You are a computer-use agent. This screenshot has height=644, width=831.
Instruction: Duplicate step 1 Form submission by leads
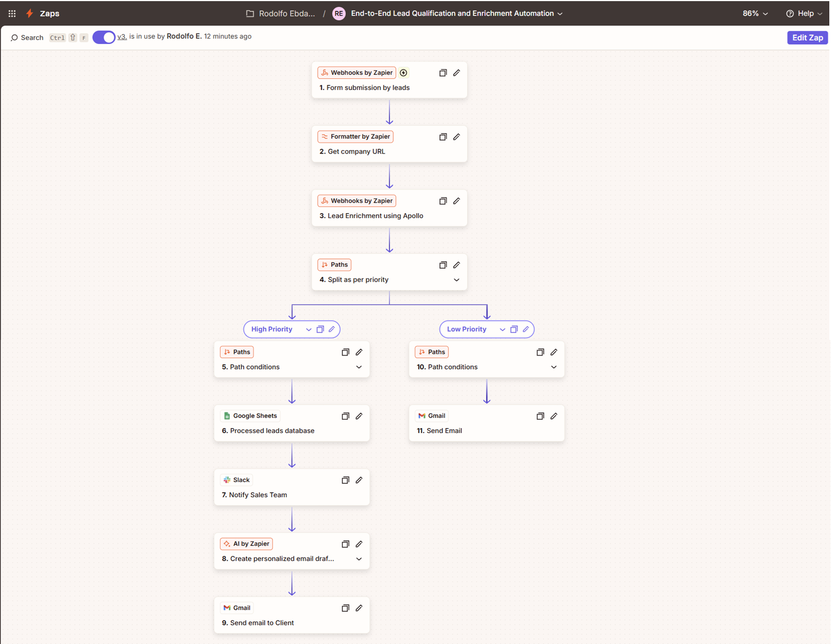443,73
